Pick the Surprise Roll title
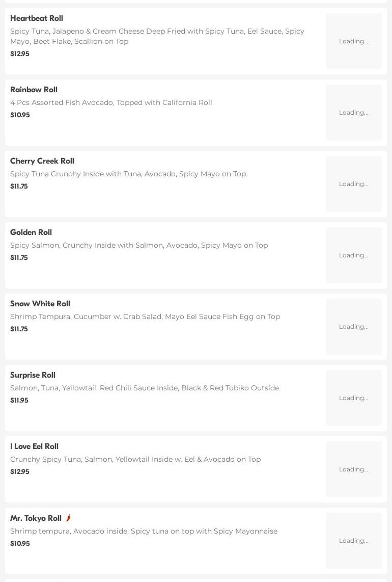This screenshot has height=582, width=392. pos(33,375)
